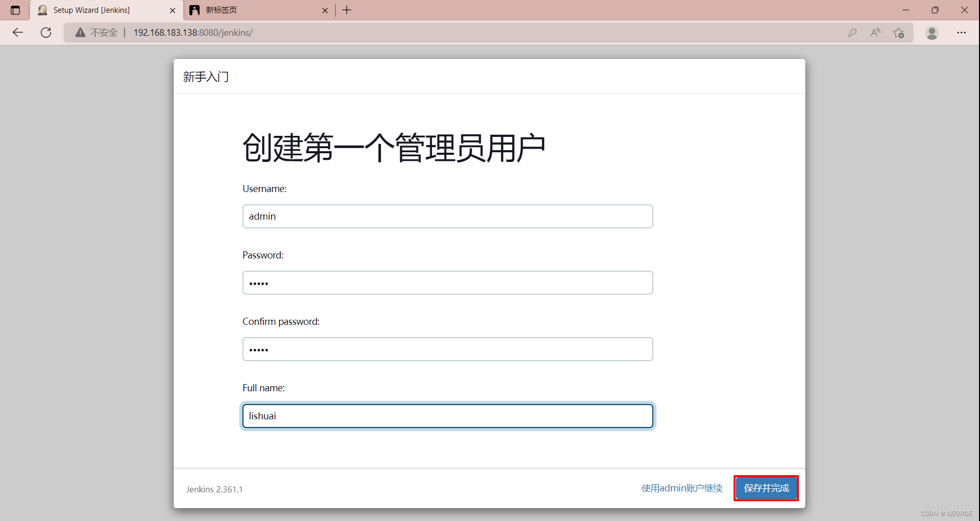This screenshot has width=980, height=521.
Task: Focus the Username field containing admin
Action: tap(448, 217)
